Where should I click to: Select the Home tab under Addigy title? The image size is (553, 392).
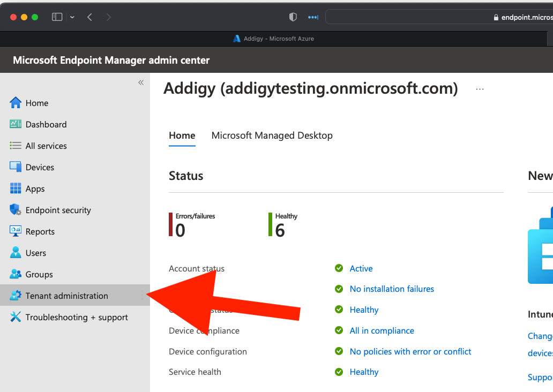182,135
